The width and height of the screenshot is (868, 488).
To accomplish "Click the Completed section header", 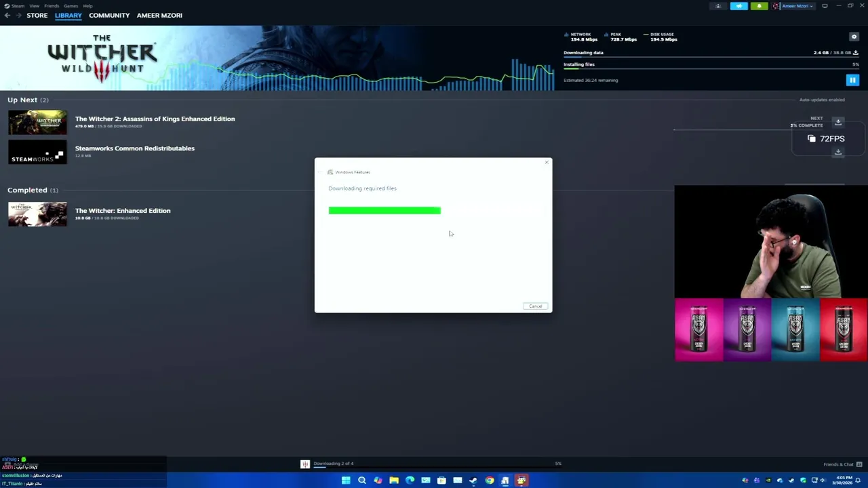I will 33,190.
